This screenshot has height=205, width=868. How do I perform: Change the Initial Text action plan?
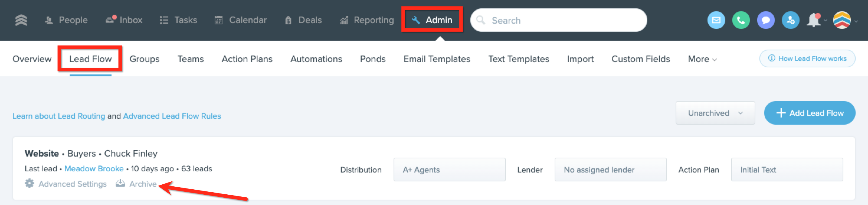[x=787, y=170]
